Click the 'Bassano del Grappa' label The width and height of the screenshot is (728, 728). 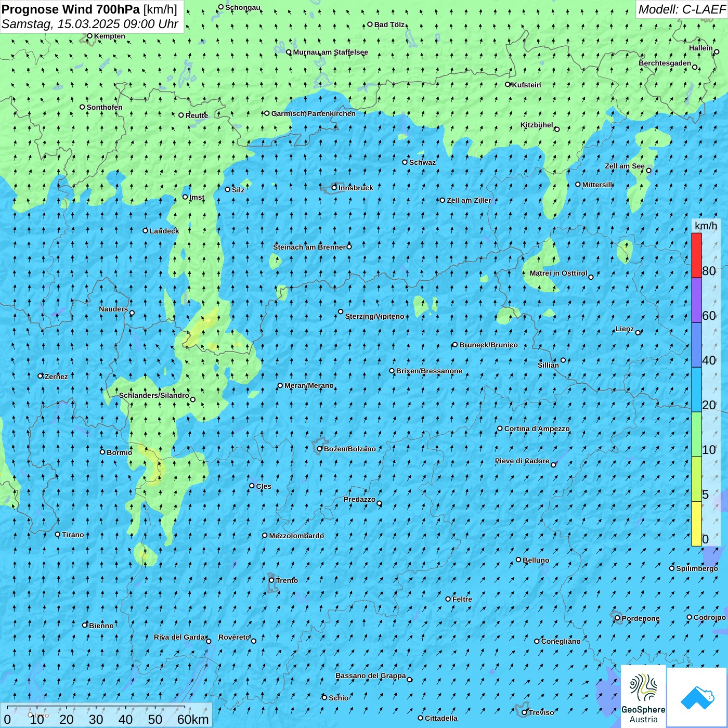click(x=371, y=675)
